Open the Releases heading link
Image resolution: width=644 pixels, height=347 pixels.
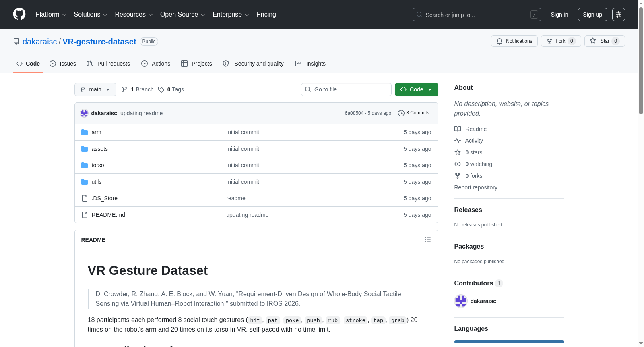[468, 210]
